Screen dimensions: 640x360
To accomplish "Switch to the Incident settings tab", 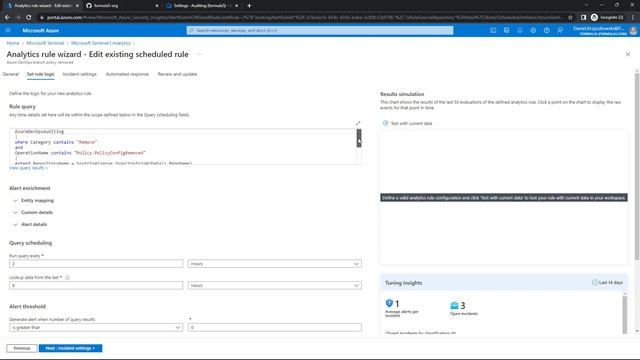I will [x=80, y=74].
